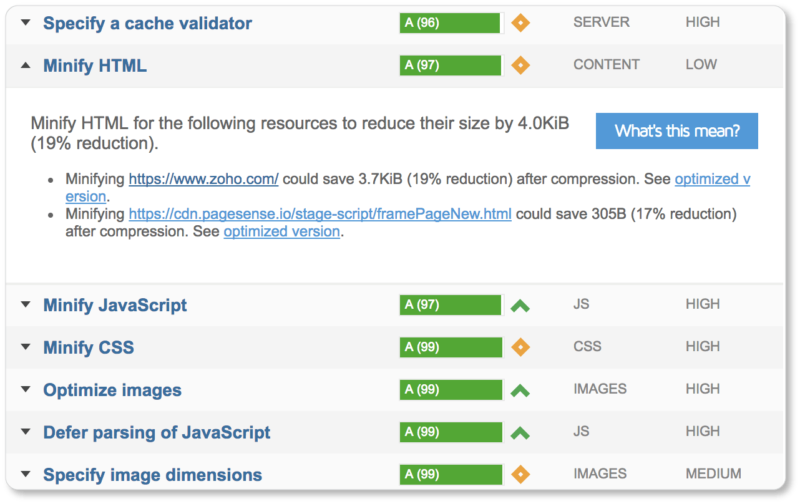Click orange diamond icon for Minify CSS
The image size is (800, 504).
tap(520, 347)
